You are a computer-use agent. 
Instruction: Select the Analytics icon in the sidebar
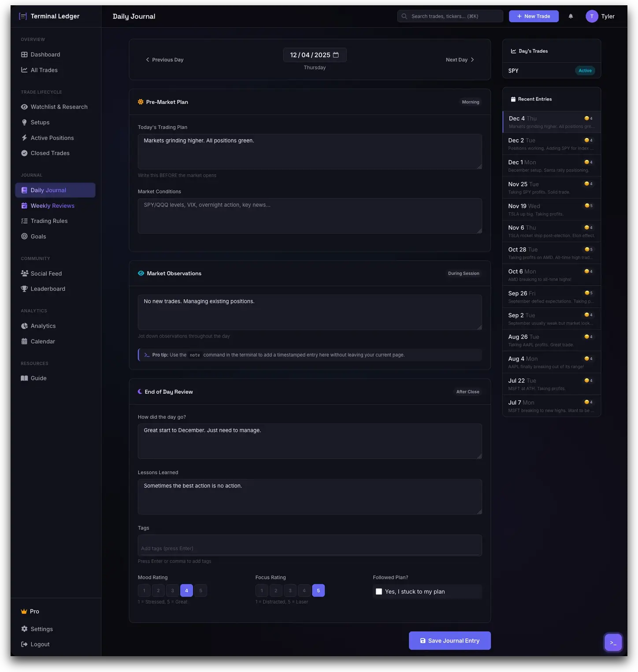pos(24,326)
